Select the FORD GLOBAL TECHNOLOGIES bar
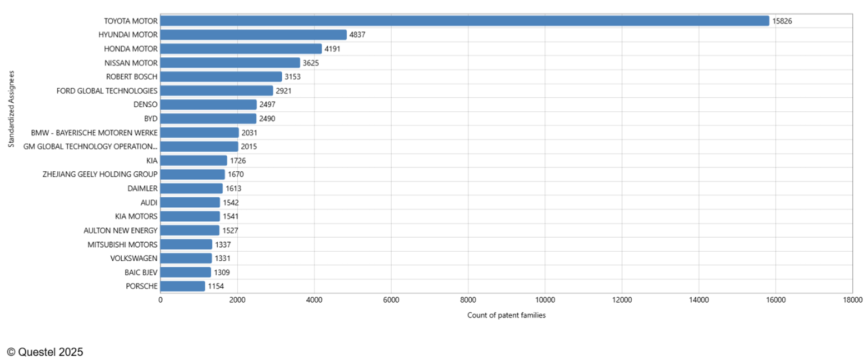This screenshot has height=359, width=868. [x=217, y=90]
